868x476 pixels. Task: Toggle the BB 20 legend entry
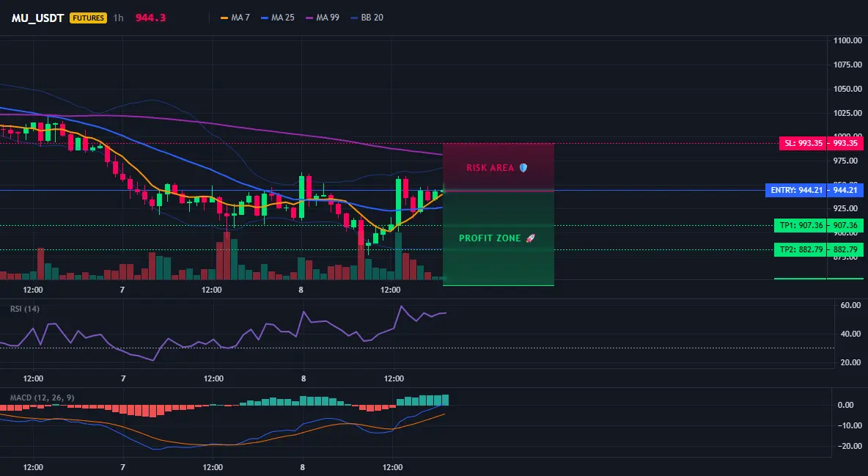tap(367, 18)
